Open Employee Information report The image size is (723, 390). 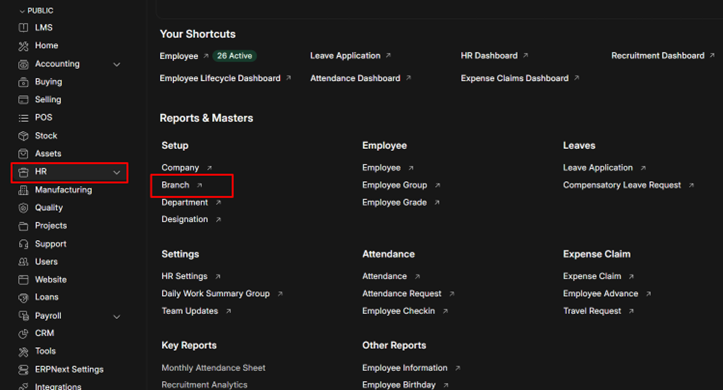coord(405,368)
